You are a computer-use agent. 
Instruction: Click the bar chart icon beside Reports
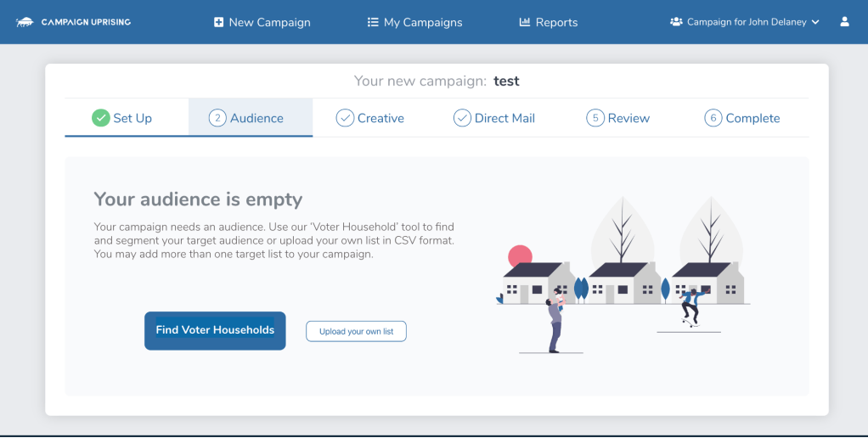pyautogui.click(x=525, y=22)
